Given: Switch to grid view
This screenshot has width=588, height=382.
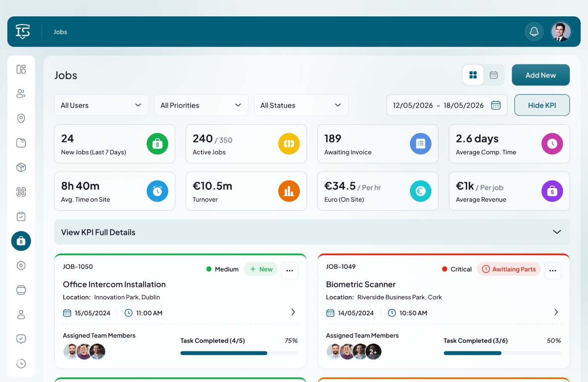Looking at the screenshot, I should (x=473, y=75).
